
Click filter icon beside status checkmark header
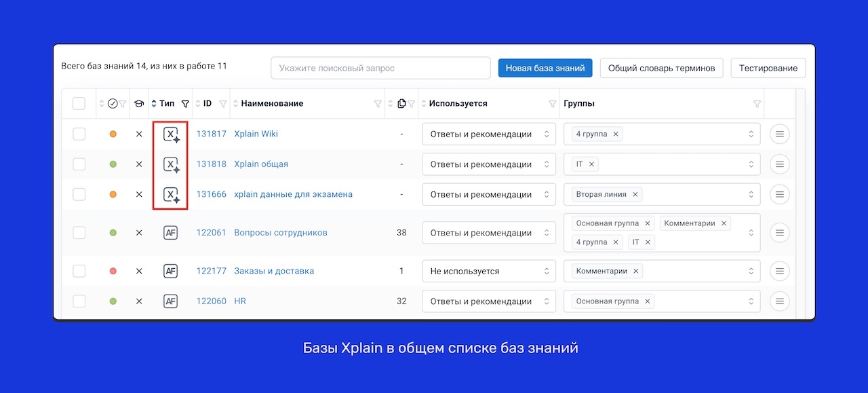click(123, 104)
